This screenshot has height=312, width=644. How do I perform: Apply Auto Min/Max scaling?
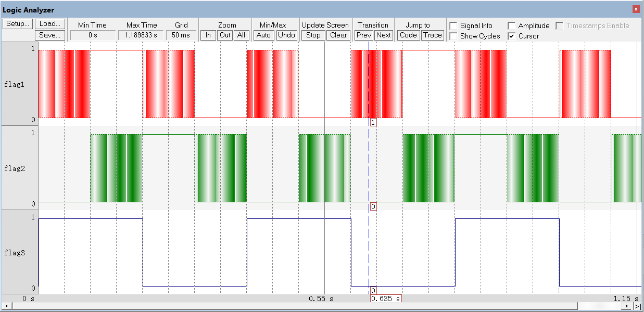coord(264,35)
